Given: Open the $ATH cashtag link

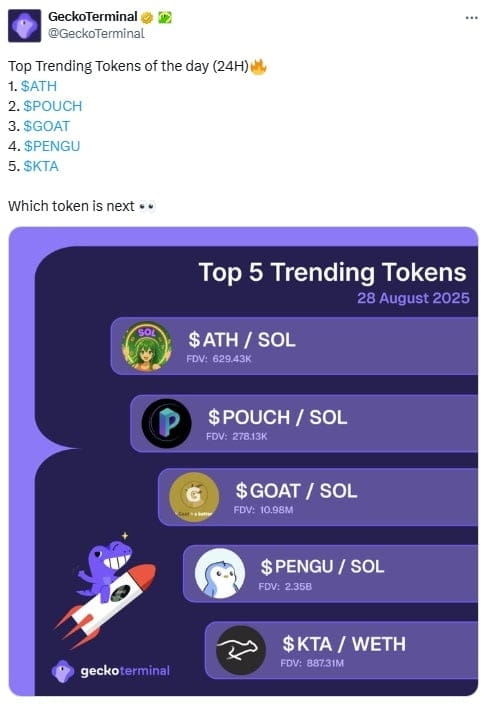Looking at the screenshot, I should point(39,86).
